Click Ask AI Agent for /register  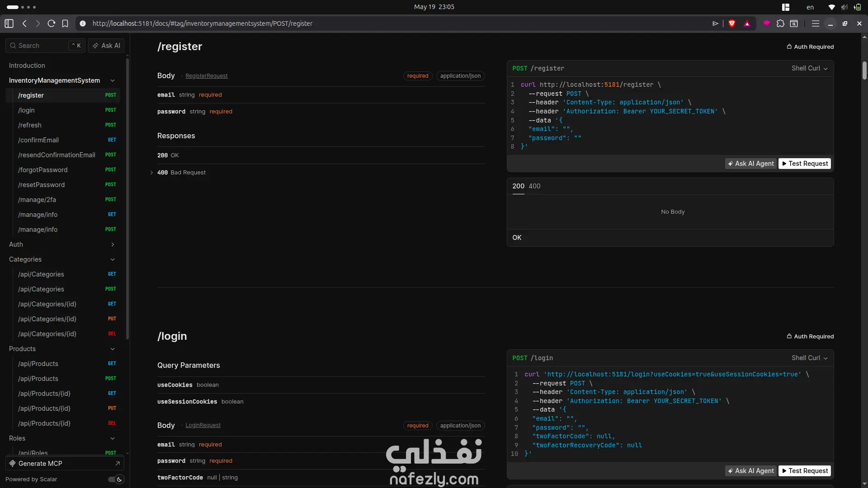pyautogui.click(x=751, y=164)
